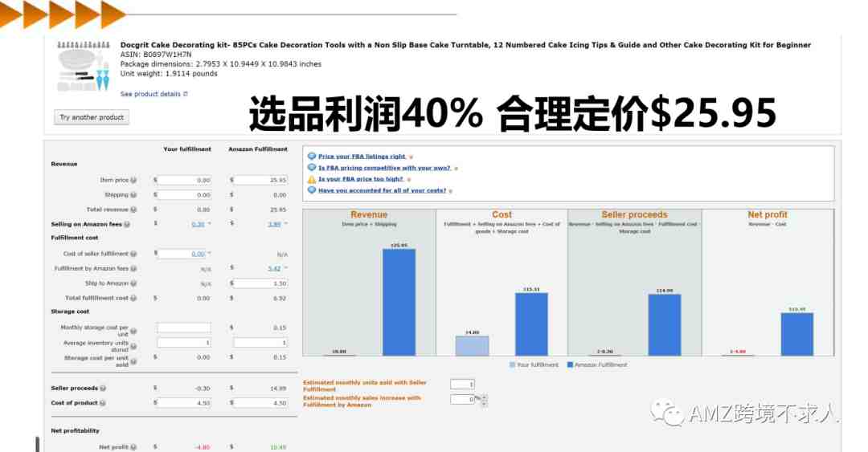Expand Fulfillment by Amazon fees 5.42 breakdown
868x452 pixels.
coord(286,268)
